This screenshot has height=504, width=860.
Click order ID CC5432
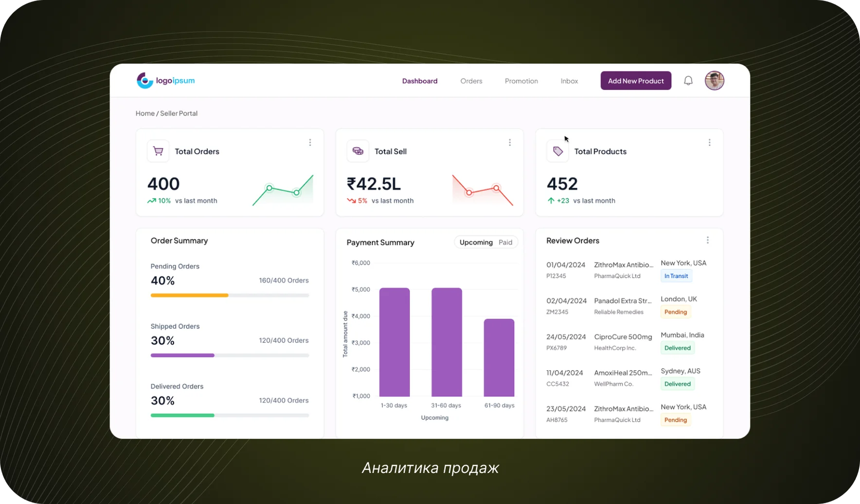[557, 384]
